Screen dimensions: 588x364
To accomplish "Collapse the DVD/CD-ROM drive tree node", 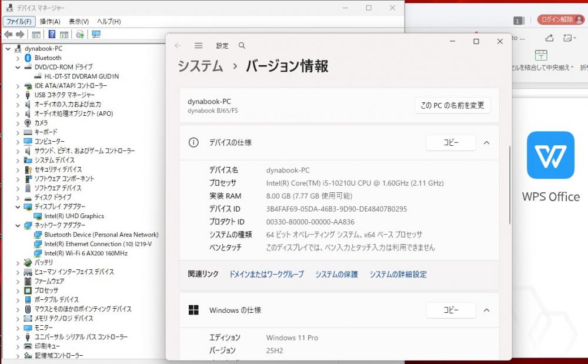I will pyautogui.click(x=18, y=67).
